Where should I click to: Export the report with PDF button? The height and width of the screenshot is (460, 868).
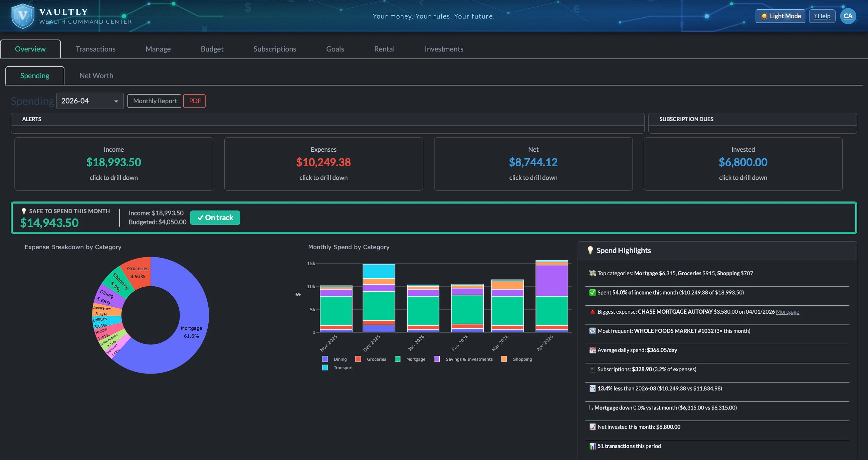(194, 101)
